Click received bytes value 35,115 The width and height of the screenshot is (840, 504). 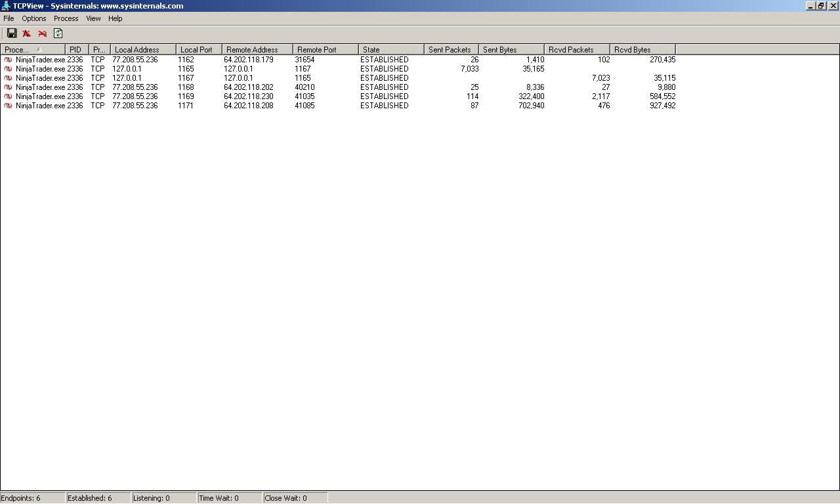point(665,78)
